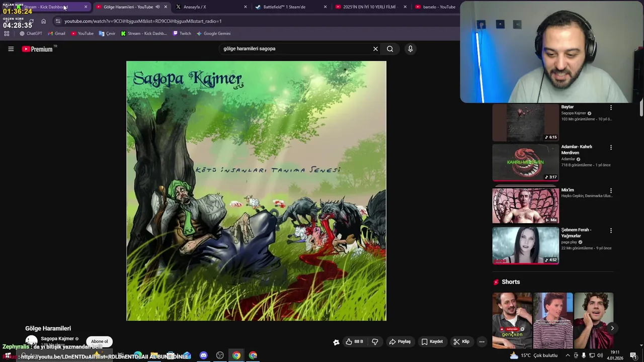
Task: Close the Battlefield 1 Steam'de tab
Action: coord(325,7)
